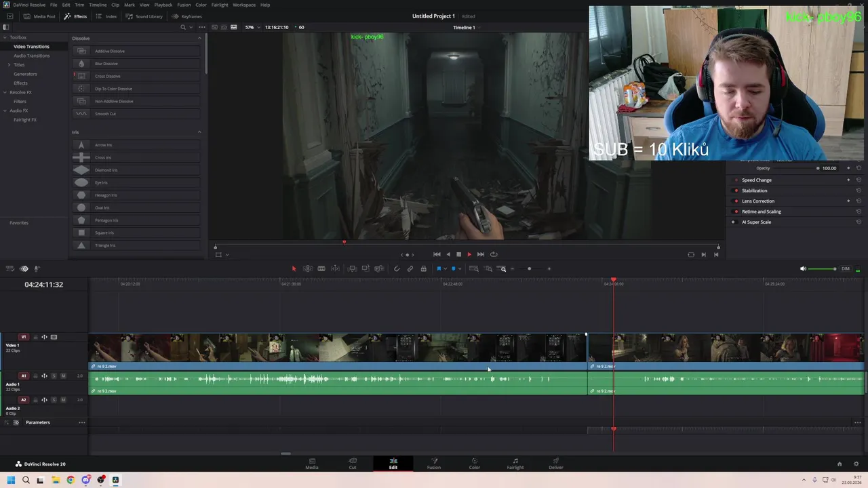Switch to the Color page
868x488 pixels.
click(x=475, y=464)
